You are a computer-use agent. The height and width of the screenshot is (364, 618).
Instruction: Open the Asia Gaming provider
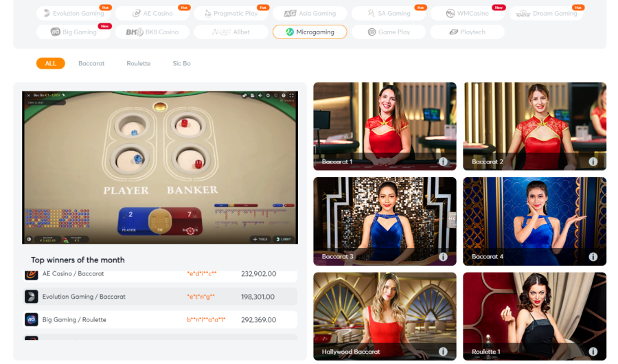[310, 14]
